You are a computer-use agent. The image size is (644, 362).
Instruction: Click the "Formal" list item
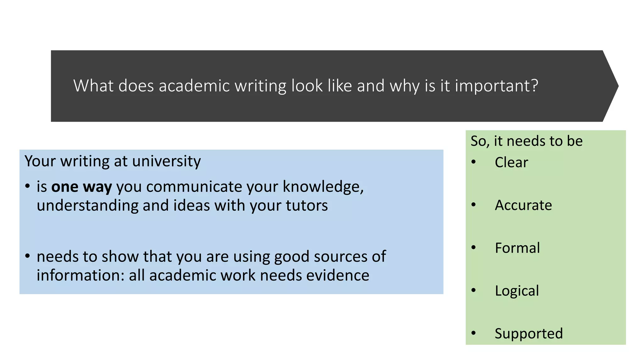pos(517,248)
